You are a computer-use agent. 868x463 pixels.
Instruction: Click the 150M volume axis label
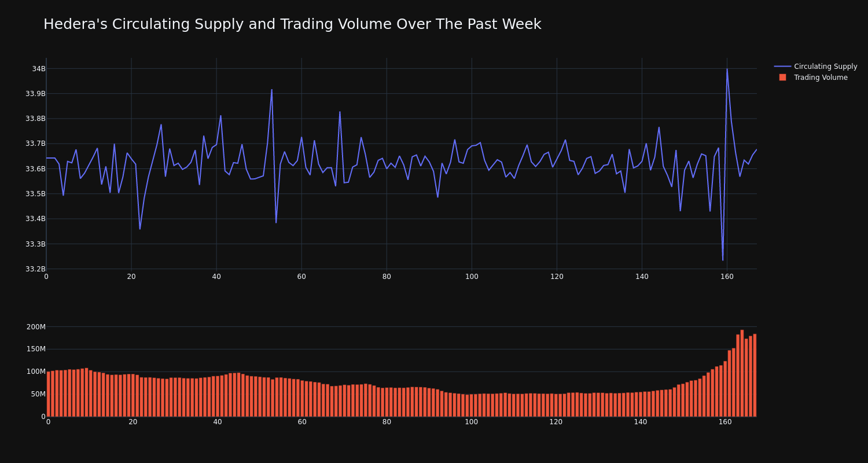[36, 349]
